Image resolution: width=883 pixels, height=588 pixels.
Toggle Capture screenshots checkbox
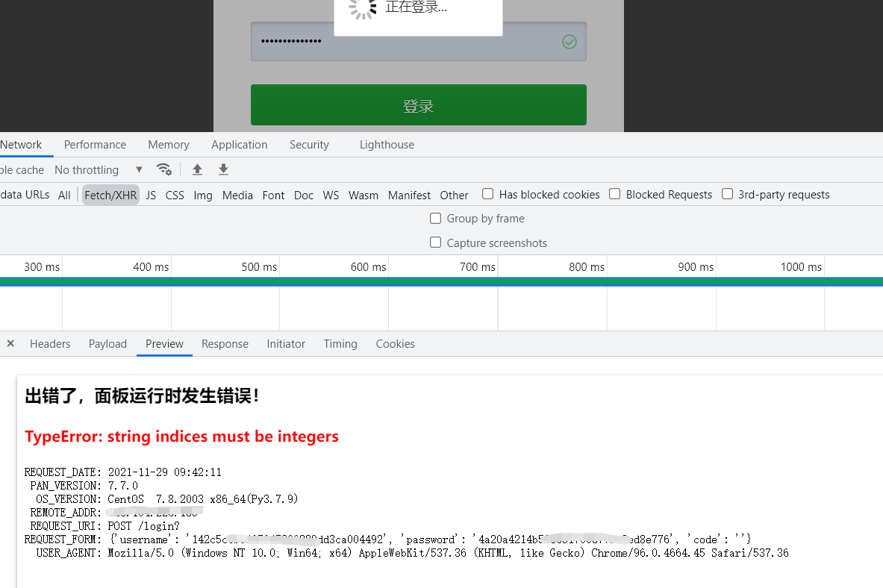435,243
